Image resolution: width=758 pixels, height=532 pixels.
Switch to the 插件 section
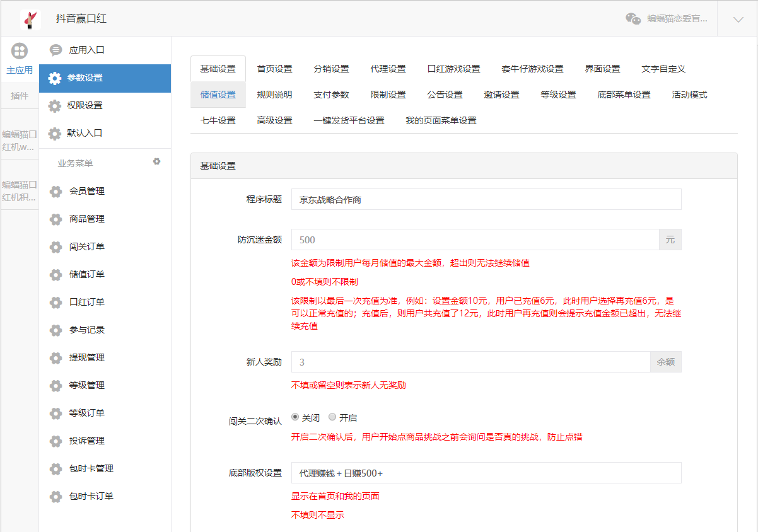pyautogui.click(x=20, y=96)
